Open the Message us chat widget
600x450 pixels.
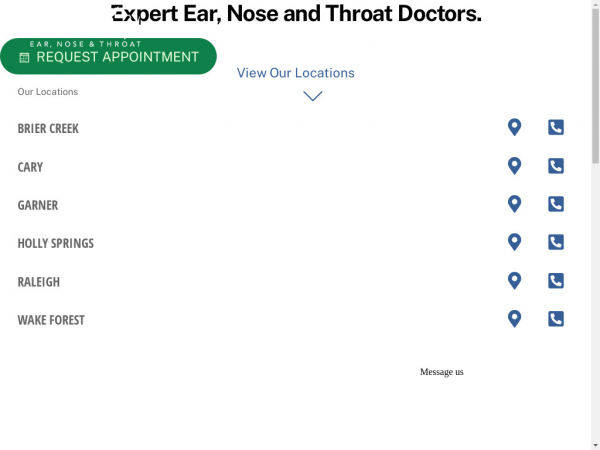[442, 372]
